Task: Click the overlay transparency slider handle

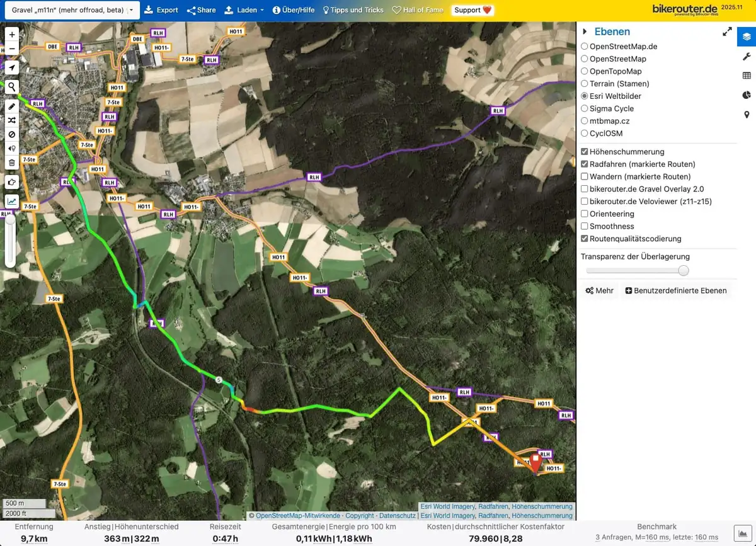Action: click(683, 271)
